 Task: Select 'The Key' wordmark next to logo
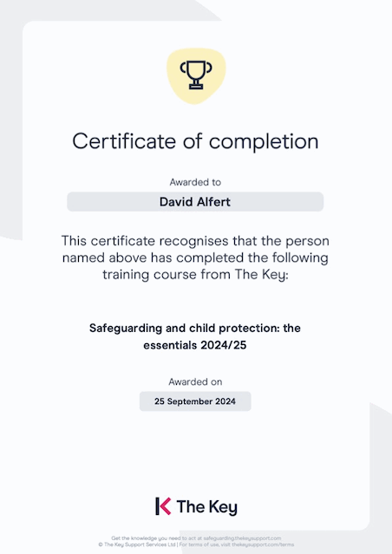(206, 507)
